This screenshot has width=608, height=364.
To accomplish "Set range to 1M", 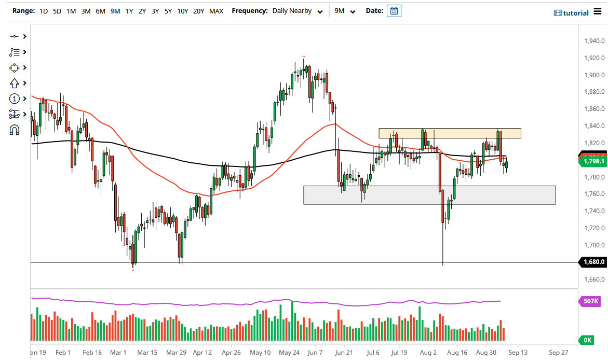I will point(71,11).
